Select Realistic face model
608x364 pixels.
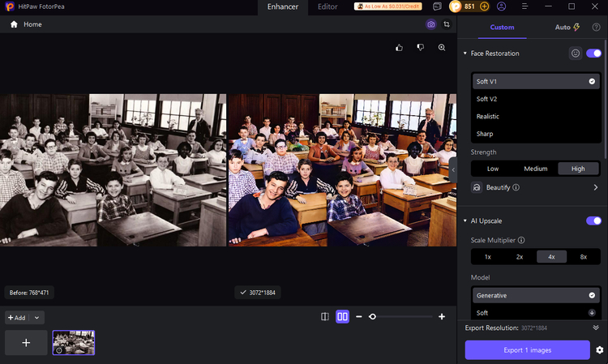pyautogui.click(x=536, y=116)
